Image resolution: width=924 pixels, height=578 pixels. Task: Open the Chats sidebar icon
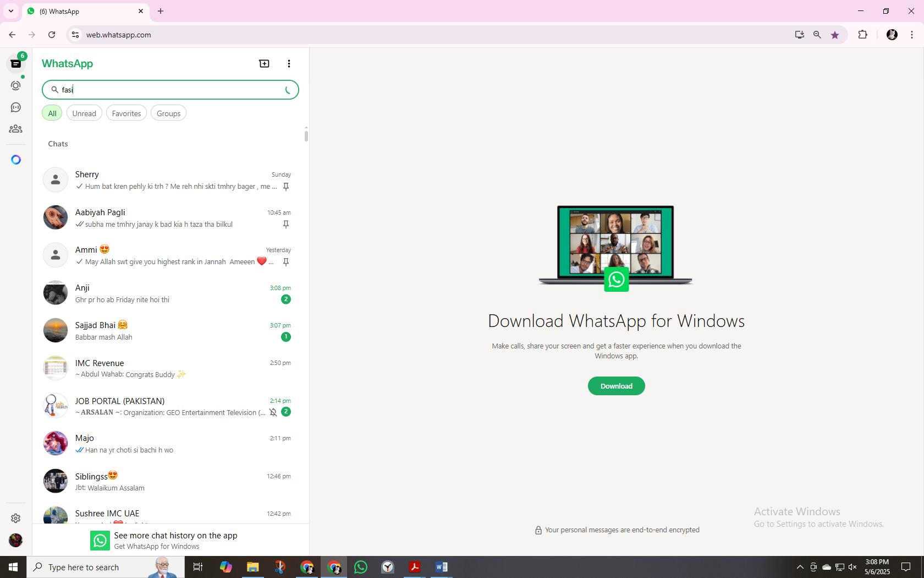16,63
